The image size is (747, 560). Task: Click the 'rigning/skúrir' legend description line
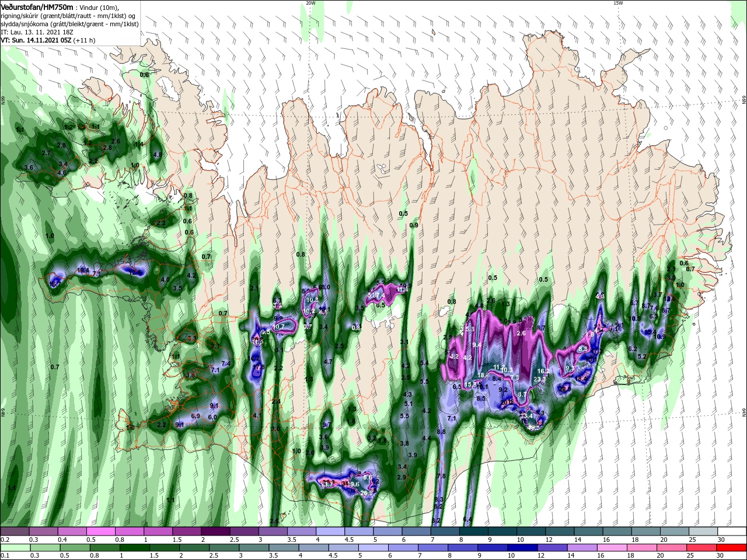(69, 16)
